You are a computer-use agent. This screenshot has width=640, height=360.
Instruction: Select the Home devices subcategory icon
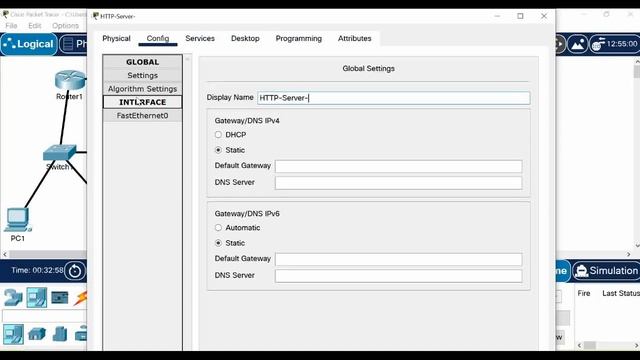[37, 335]
